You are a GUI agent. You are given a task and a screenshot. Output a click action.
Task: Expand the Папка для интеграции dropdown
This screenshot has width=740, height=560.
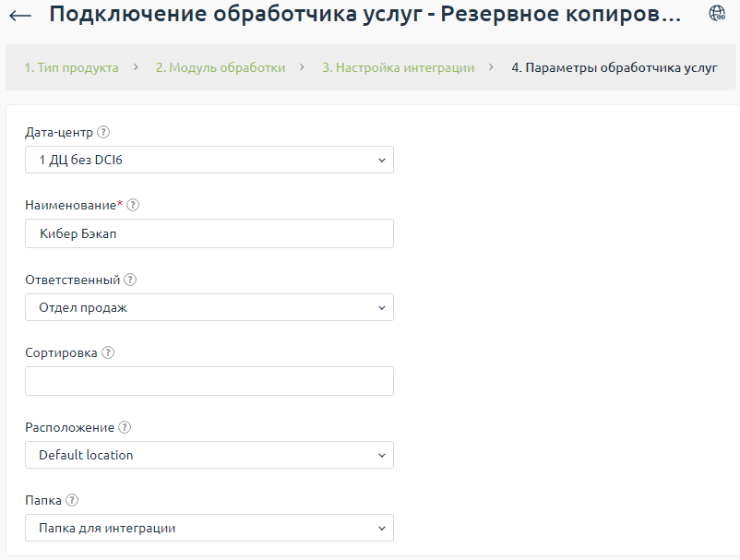pos(209,528)
